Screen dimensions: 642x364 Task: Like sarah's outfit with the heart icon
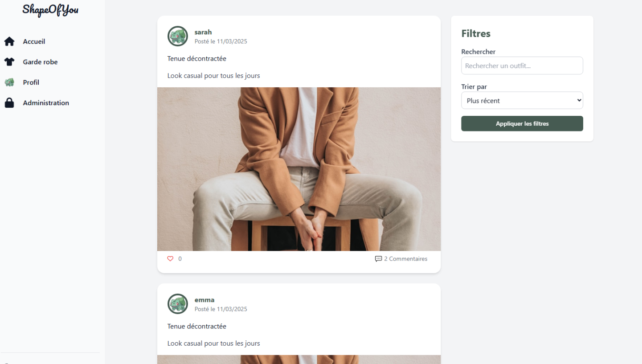pos(170,259)
